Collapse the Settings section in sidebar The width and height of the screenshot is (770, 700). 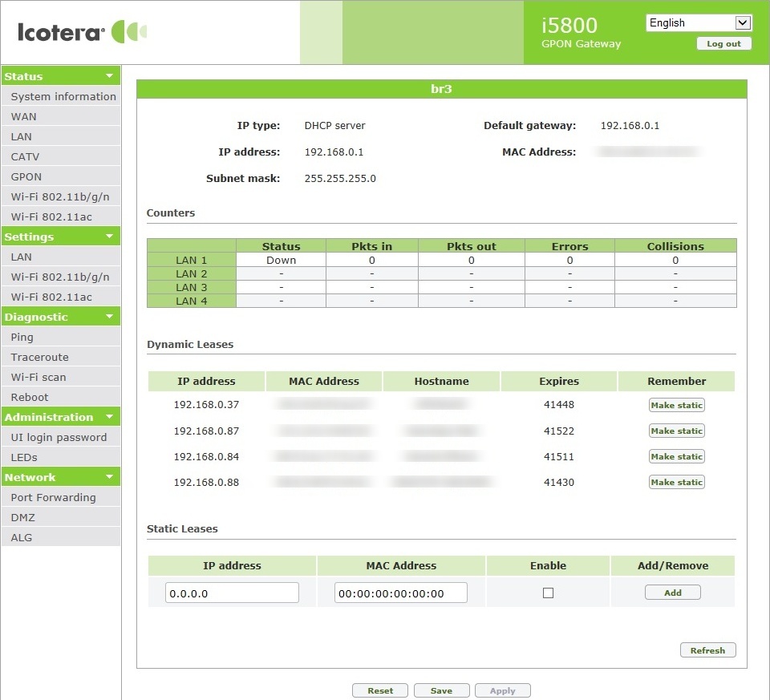click(x=108, y=236)
